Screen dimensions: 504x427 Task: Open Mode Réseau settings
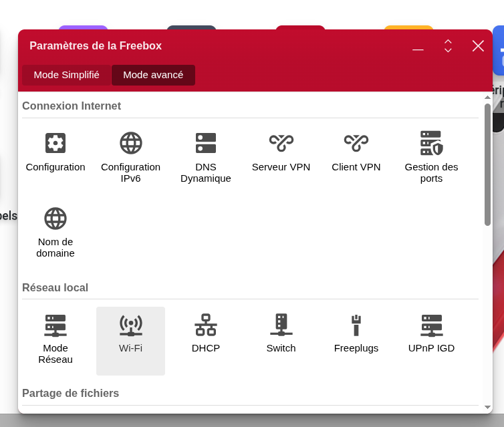tap(55, 325)
